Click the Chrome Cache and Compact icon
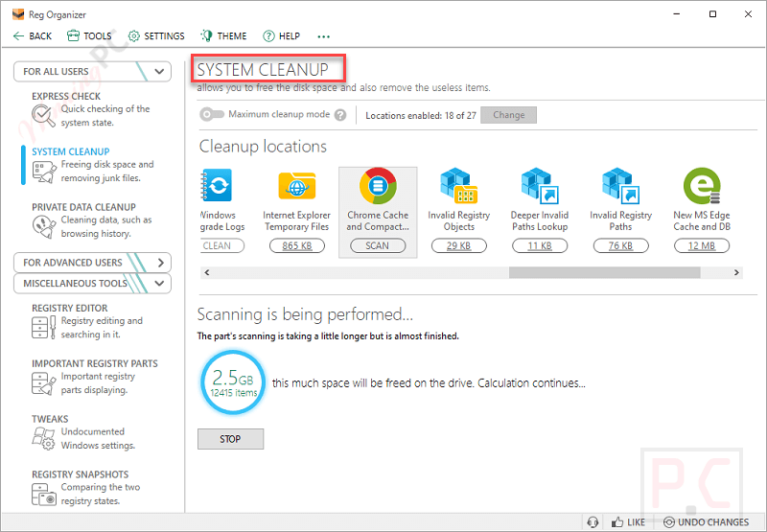 [378, 186]
